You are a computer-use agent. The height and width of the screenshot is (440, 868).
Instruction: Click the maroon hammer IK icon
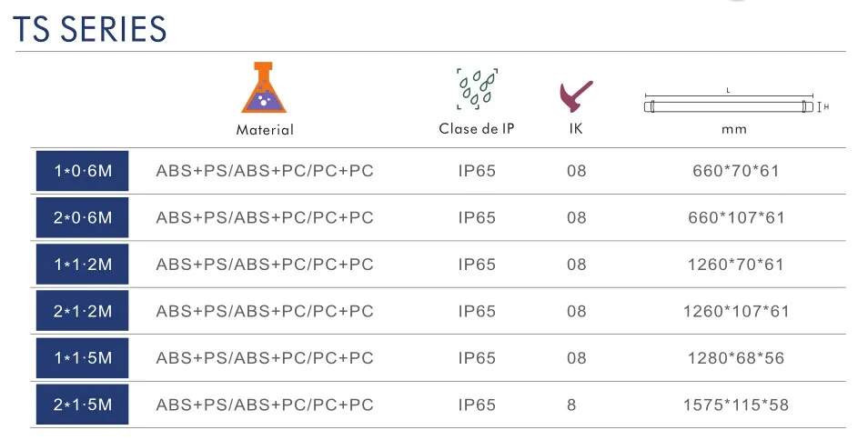573,94
